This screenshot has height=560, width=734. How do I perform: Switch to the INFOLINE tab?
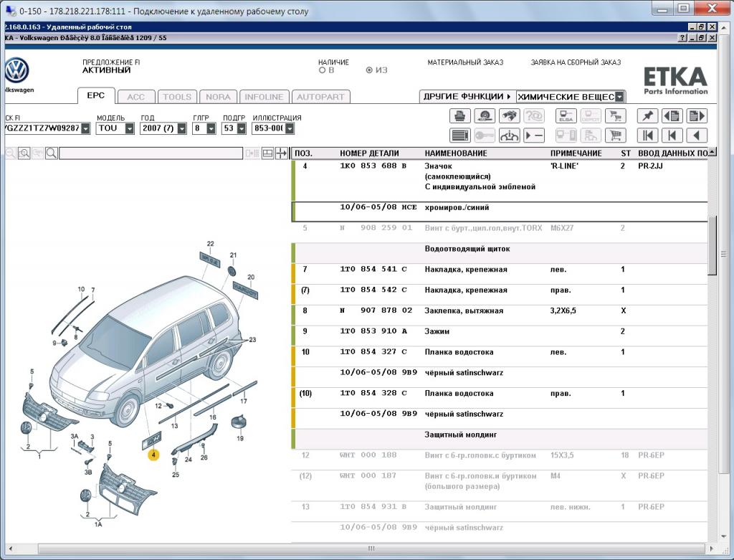[x=264, y=97]
